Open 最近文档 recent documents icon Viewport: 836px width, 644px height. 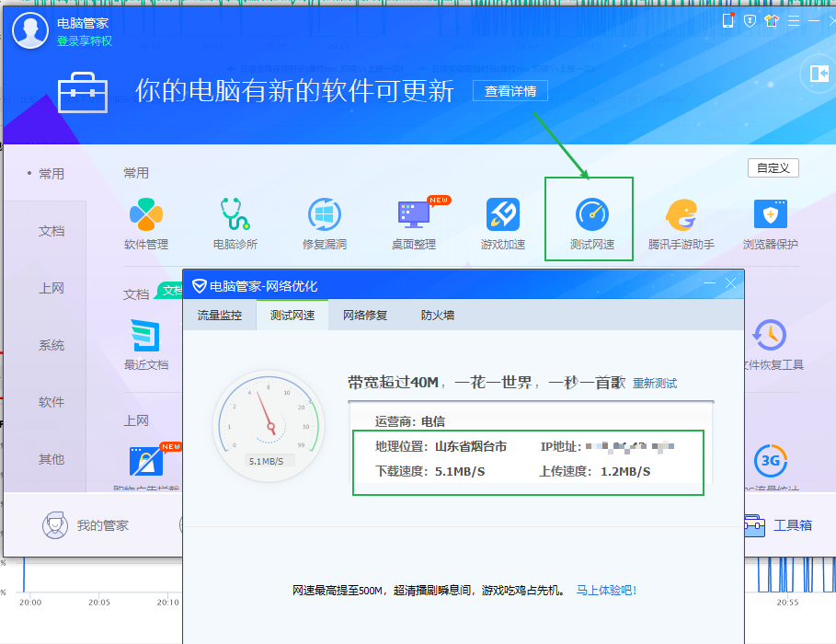pyautogui.click(x=145, y=335)
